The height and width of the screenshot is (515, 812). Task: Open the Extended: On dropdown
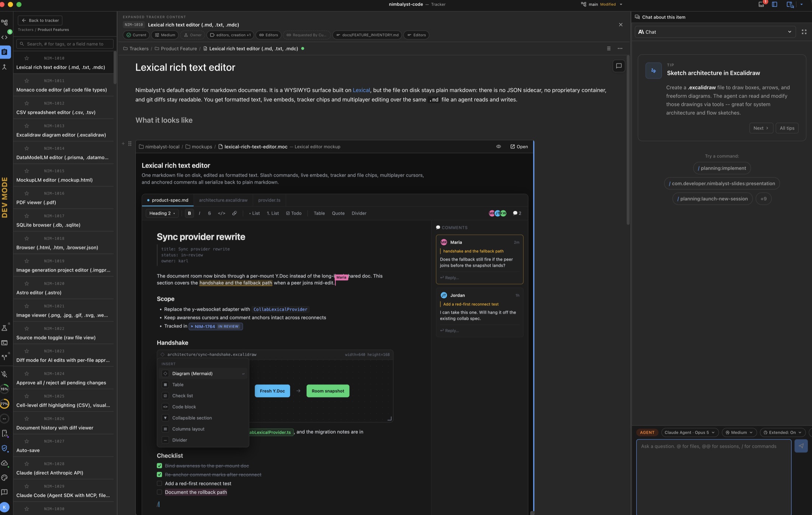782,432
